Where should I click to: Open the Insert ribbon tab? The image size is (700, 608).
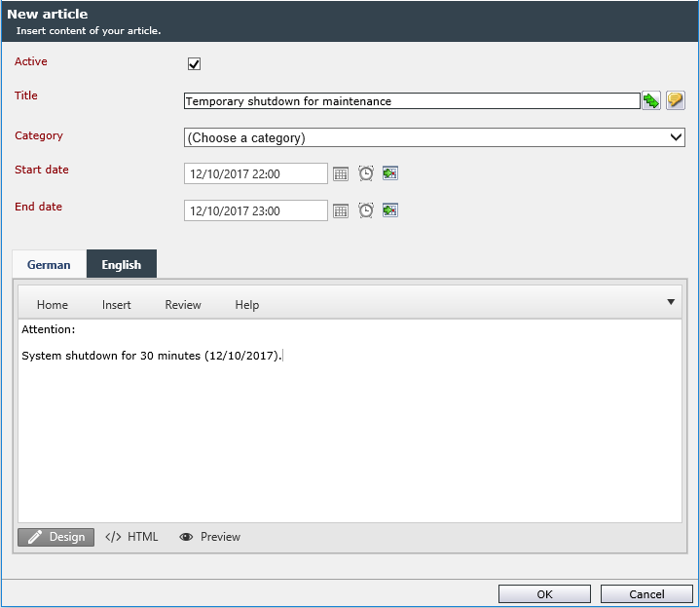pos(117,305)
